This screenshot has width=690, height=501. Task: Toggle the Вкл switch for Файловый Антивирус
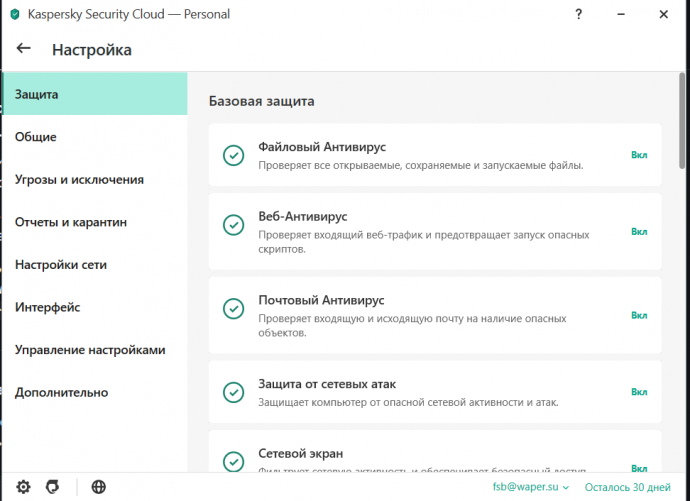pyautogui.click(x=639, y=155)
